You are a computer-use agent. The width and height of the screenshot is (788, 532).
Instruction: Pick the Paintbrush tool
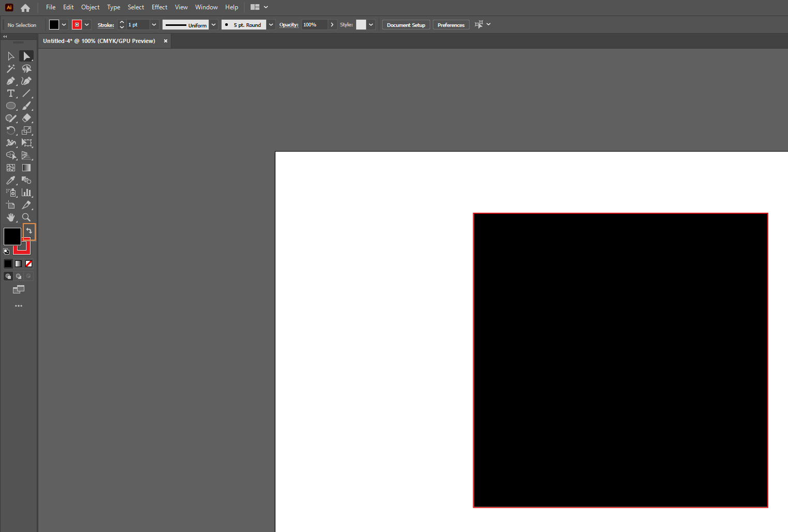pyautogui.click(x=26, y=106)
